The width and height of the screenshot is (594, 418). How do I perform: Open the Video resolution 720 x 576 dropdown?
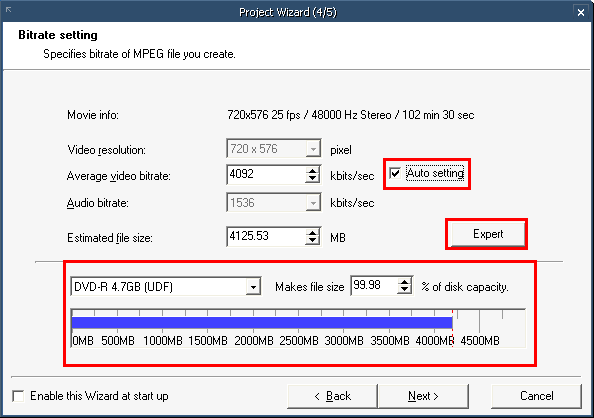313,149
